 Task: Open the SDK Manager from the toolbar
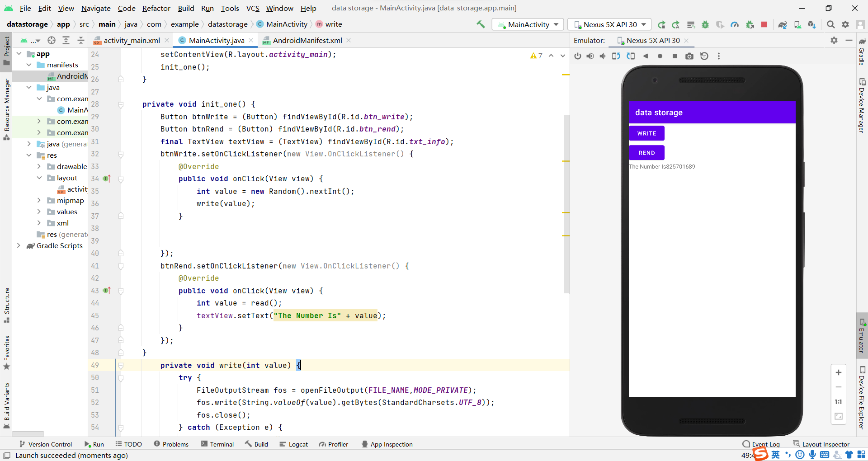pos(811,24)
